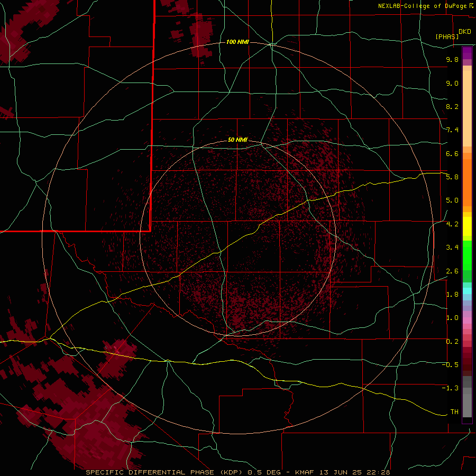This screenshot has width=476, height=476.
Task: Click the 9.0 value on the color scale
Action: 452,83
